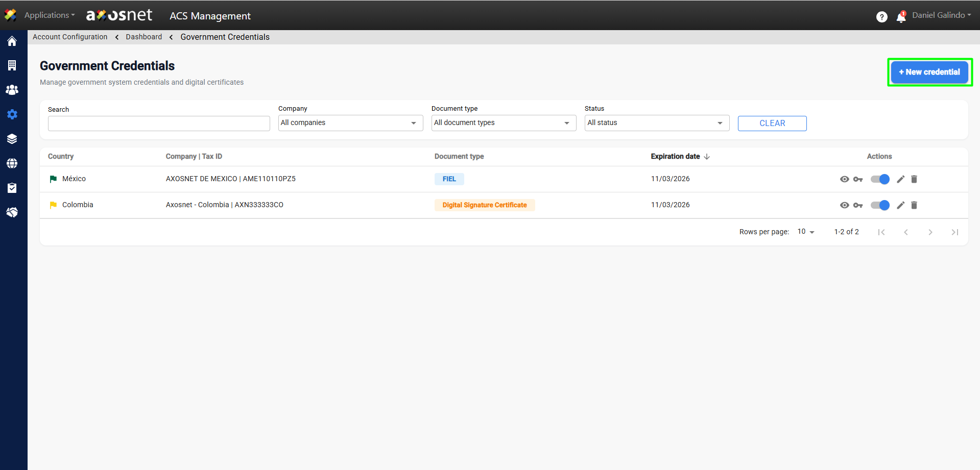
Task: Expand the Company filter dropdown
Action: [350, 123]
